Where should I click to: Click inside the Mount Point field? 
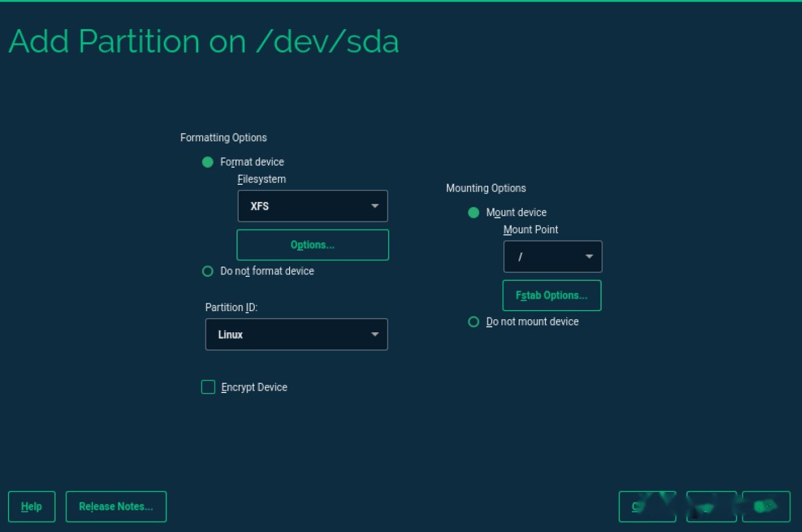pos(544,256)
